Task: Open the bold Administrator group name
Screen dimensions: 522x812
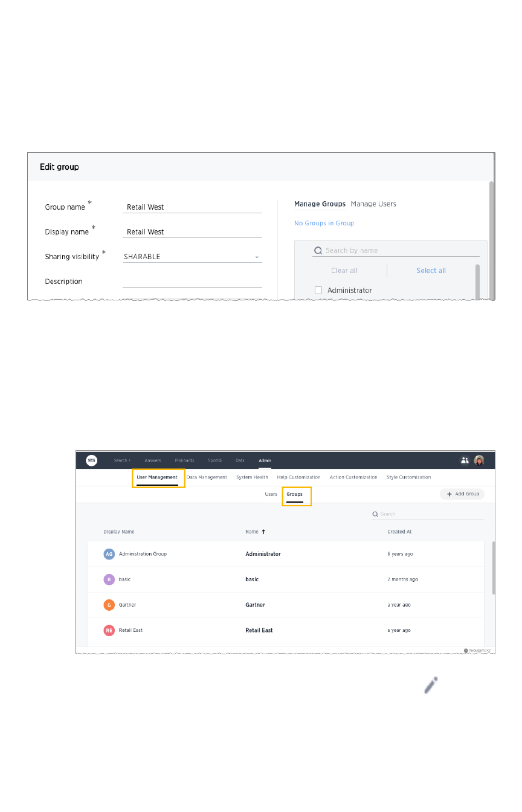Action: point(263,554)
